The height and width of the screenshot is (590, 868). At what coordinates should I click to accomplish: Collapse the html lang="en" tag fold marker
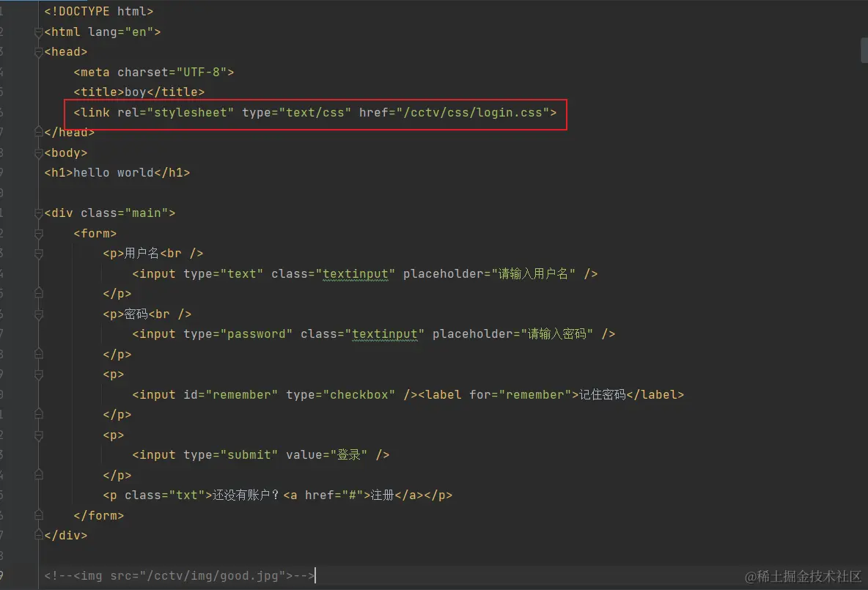tap(39, 33)
